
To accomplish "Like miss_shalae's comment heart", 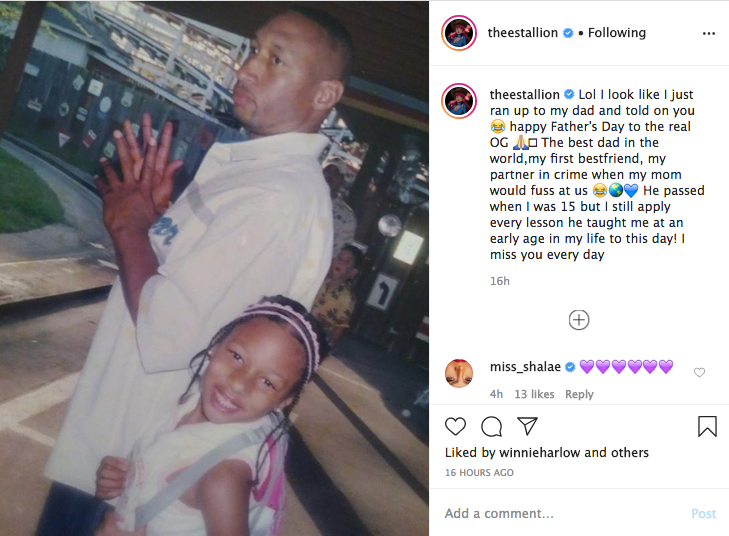I will tap(699, 372).
